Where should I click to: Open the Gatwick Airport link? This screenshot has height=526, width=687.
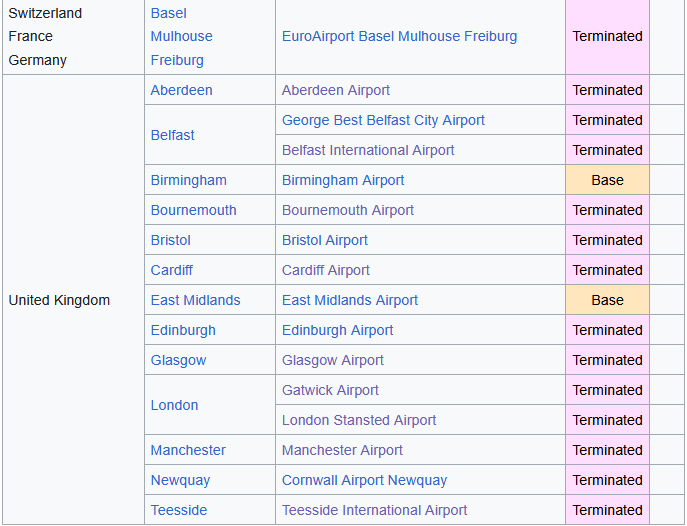330,390
